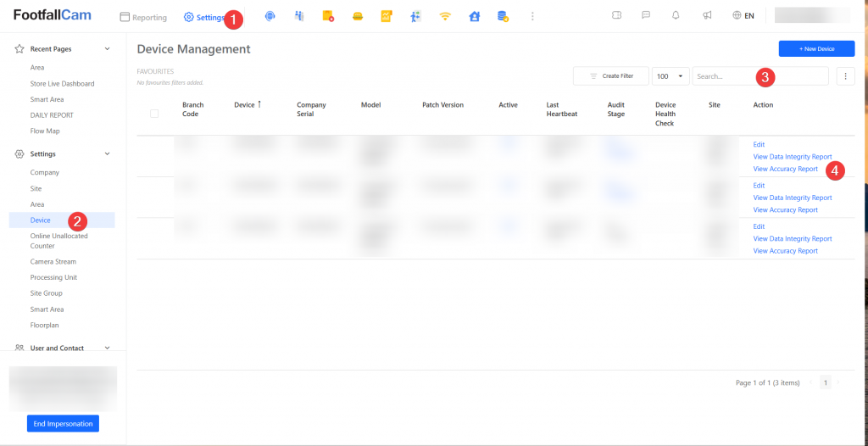Open first row View Accuracy Report

point(786,169)
